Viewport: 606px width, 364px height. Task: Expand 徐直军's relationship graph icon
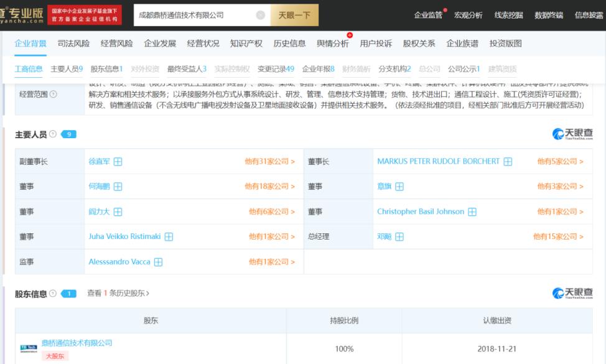(x=118, y=161)
